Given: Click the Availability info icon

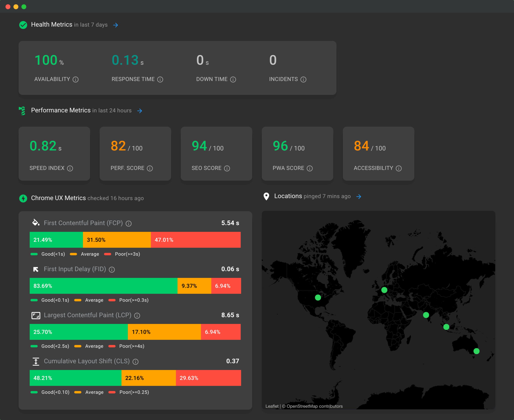Looking at the screenshot, I should 76,79.
